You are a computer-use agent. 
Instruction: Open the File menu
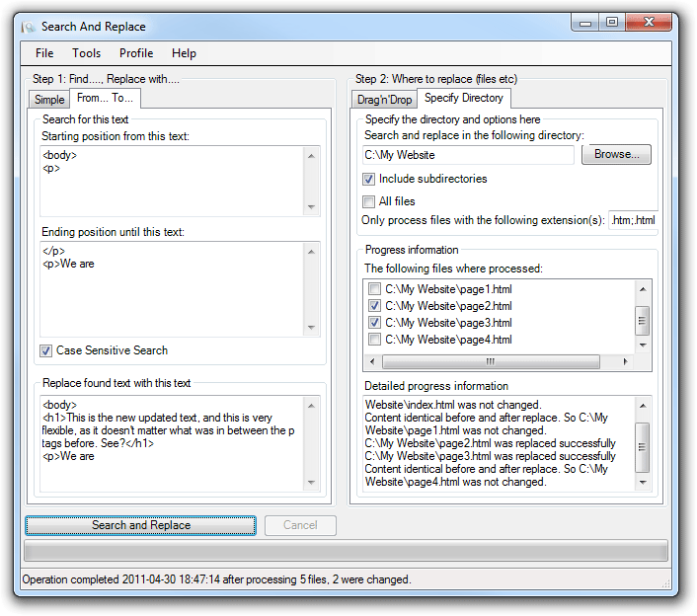(44, 53)
